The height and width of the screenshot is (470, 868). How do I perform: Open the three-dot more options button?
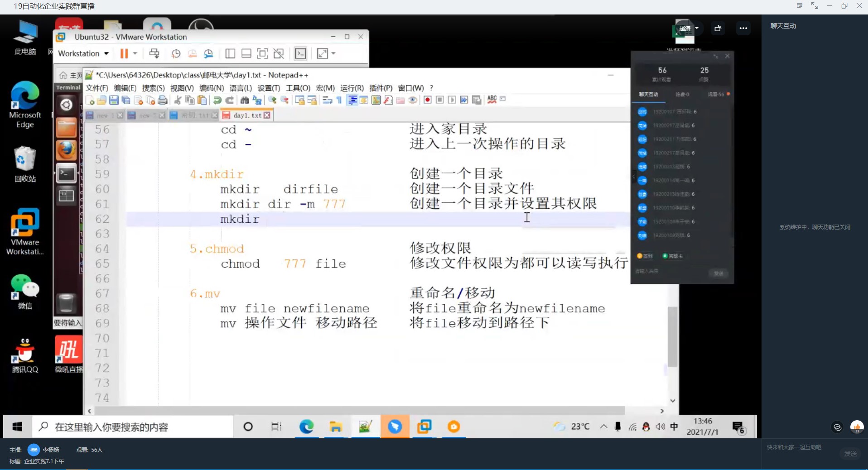[743, 29]
